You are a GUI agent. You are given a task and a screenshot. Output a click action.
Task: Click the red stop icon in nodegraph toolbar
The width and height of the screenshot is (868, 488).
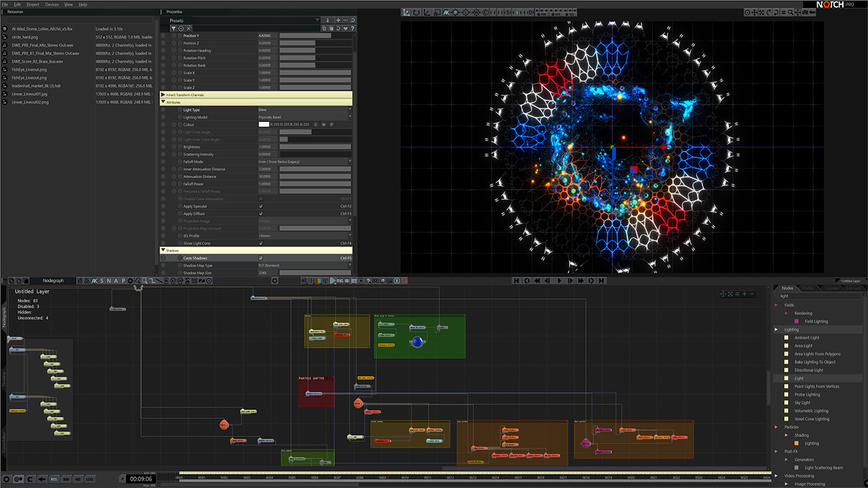pos(404,281)
